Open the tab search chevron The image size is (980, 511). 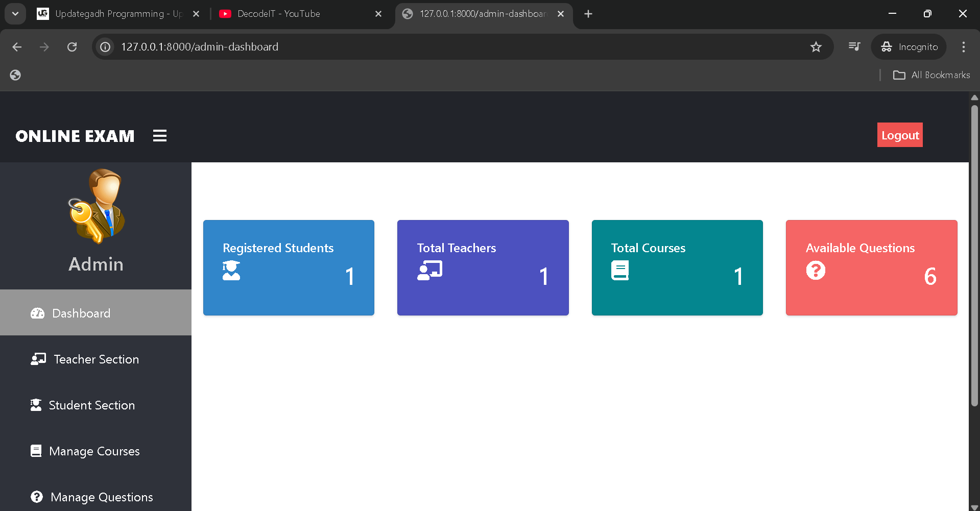click(x=15, y=14)
